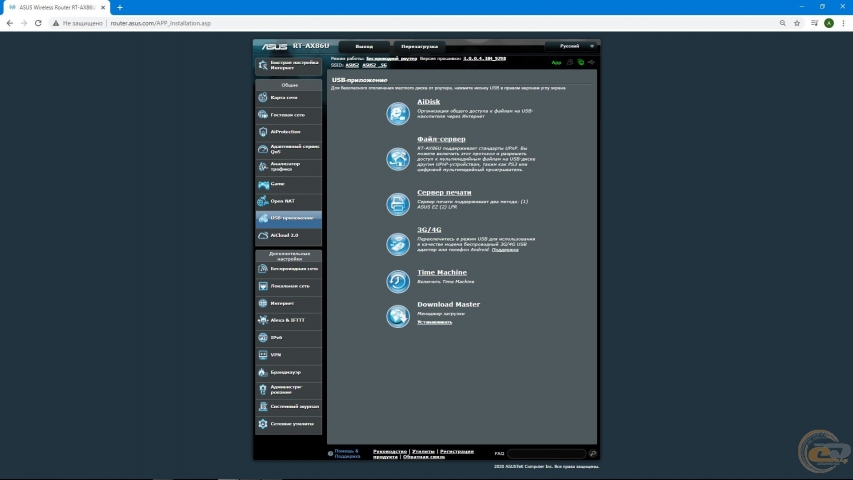Open the Русский language dropdown
853x480 pixels.
(x=571, y=46)
